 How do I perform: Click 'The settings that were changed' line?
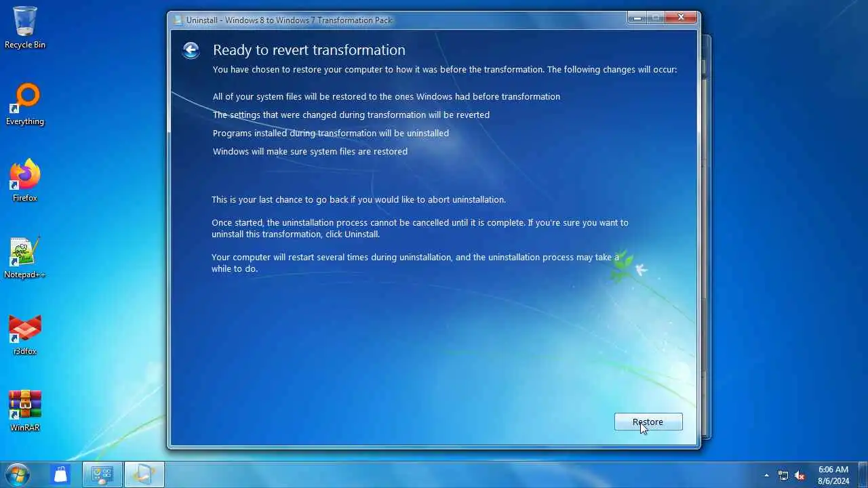tap(351, 115)
